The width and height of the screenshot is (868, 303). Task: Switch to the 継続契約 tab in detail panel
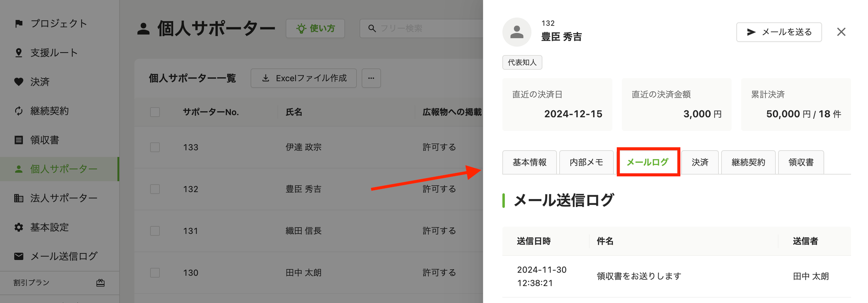[748, 162]
